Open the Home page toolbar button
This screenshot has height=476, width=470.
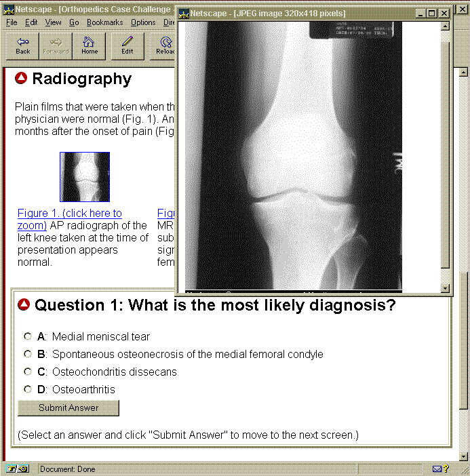[90, 46]
